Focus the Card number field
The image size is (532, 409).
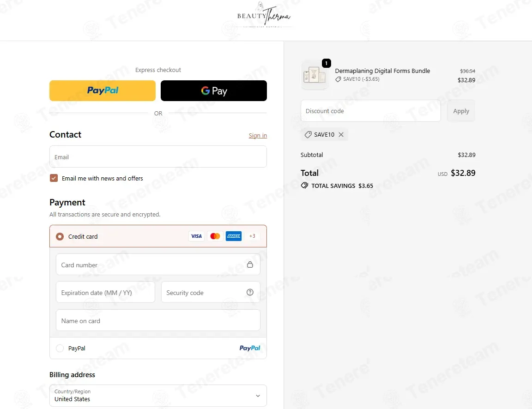(x=158, y=265)
